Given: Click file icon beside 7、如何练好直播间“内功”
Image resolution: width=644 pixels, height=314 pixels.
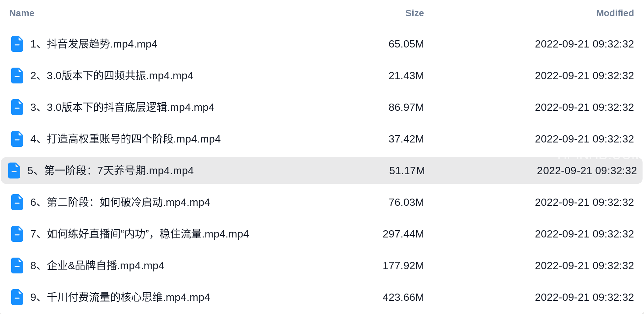Looking at the screenshot, I should point(17,234).
